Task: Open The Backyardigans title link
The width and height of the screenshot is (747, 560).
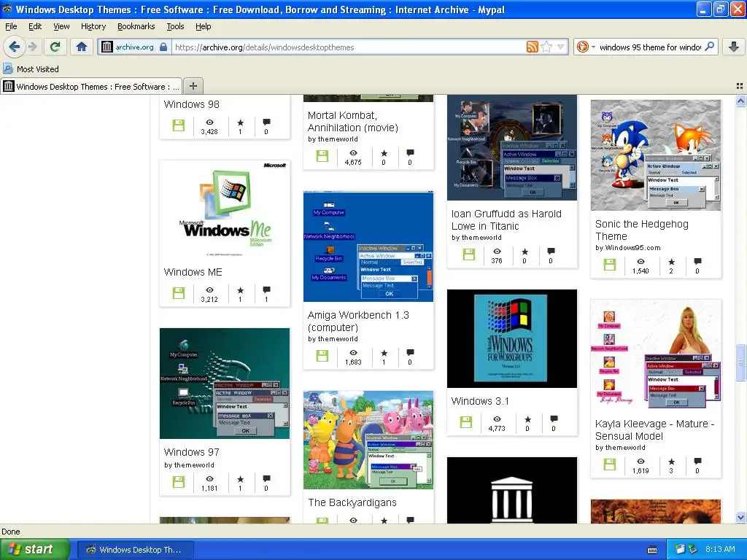Action: pos(352,502)
